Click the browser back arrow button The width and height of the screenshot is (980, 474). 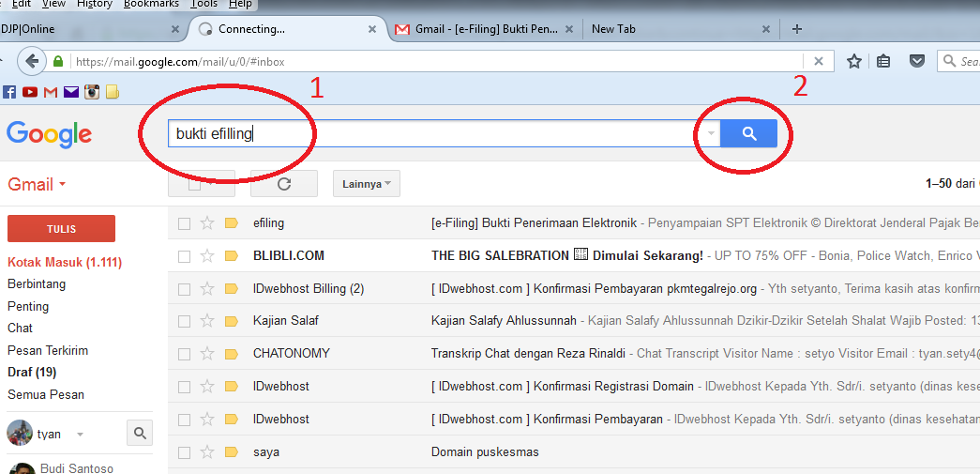tap(32, 61)
